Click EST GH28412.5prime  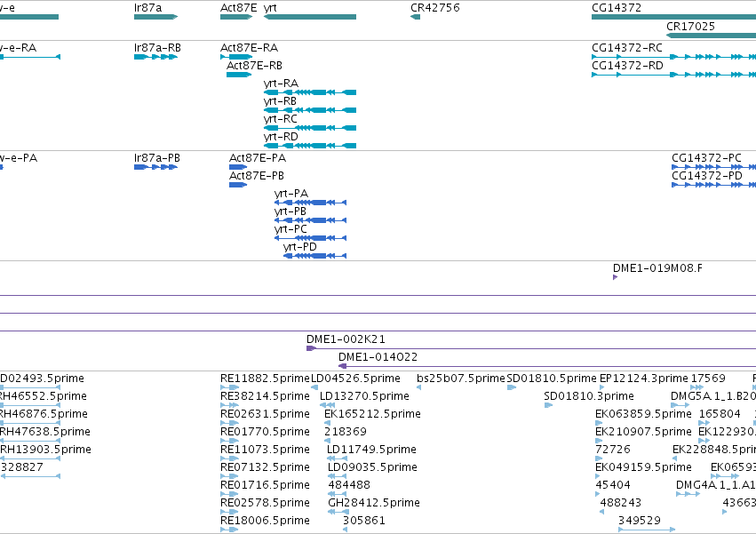point(338,512)
